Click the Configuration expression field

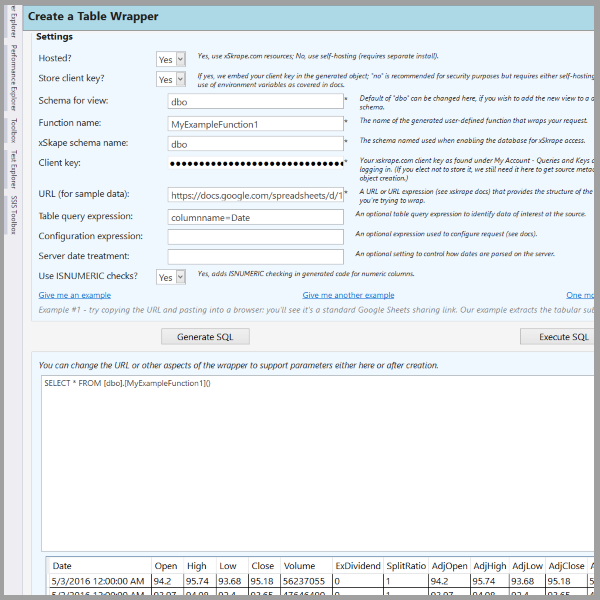[255, 237]
